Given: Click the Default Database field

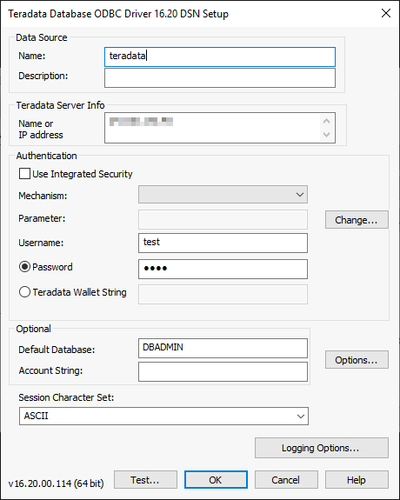Looking at the screenshot, I should (x=223, y=348).
